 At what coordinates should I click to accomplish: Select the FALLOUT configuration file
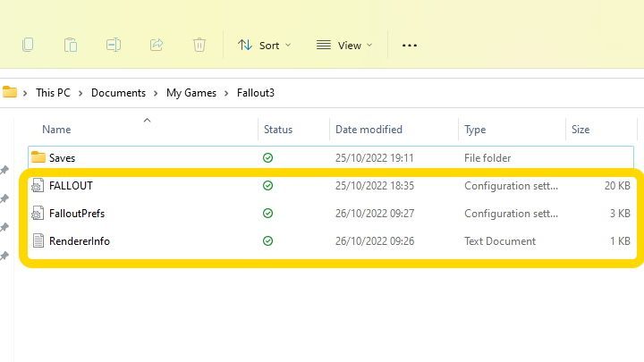pyautogui.click(x=331, y=186)
